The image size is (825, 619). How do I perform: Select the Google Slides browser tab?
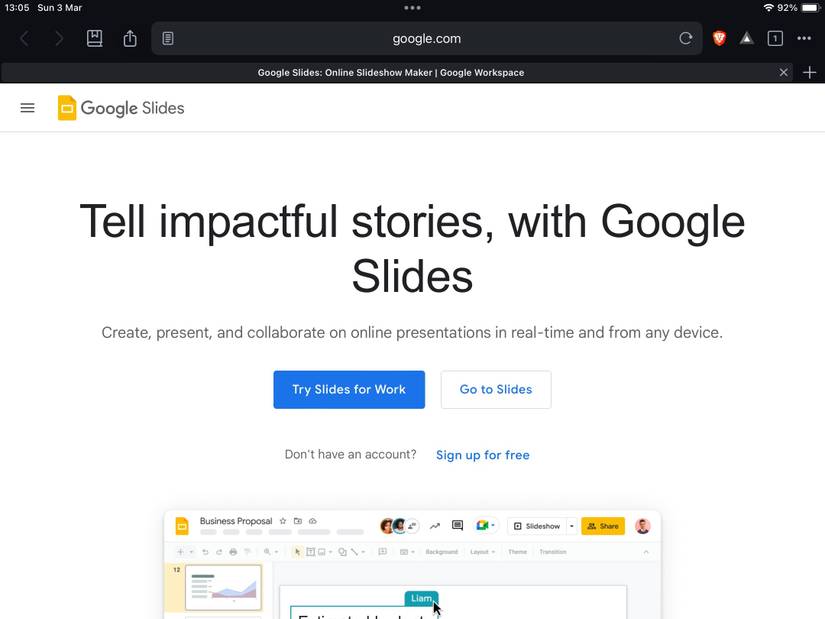(390, 72)
